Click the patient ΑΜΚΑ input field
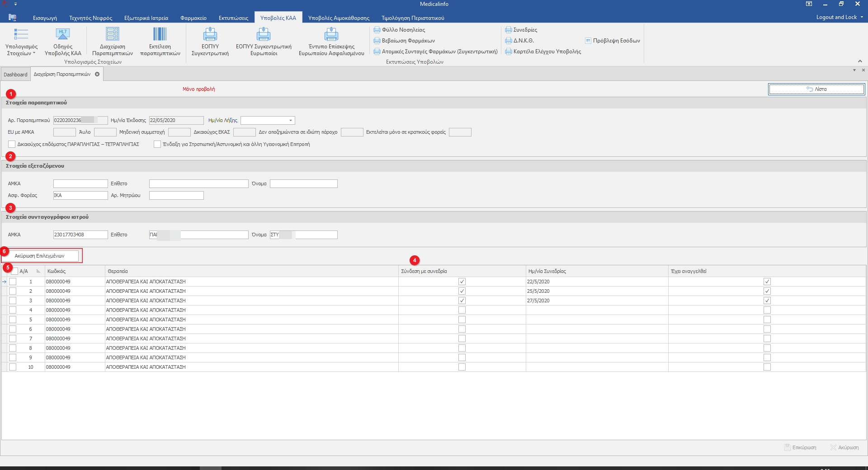Screen dimensions: 868x470 80,183
